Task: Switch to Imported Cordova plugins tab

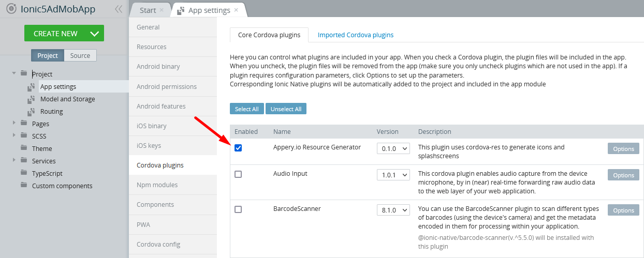Action: click(x=356, y=35)
